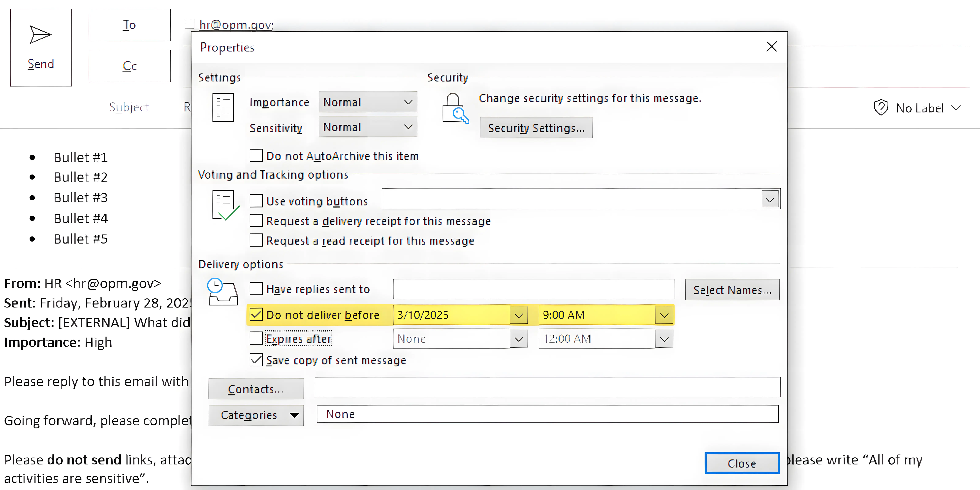Open the 9:00 AM delivery time dropdown

point(664,315)
